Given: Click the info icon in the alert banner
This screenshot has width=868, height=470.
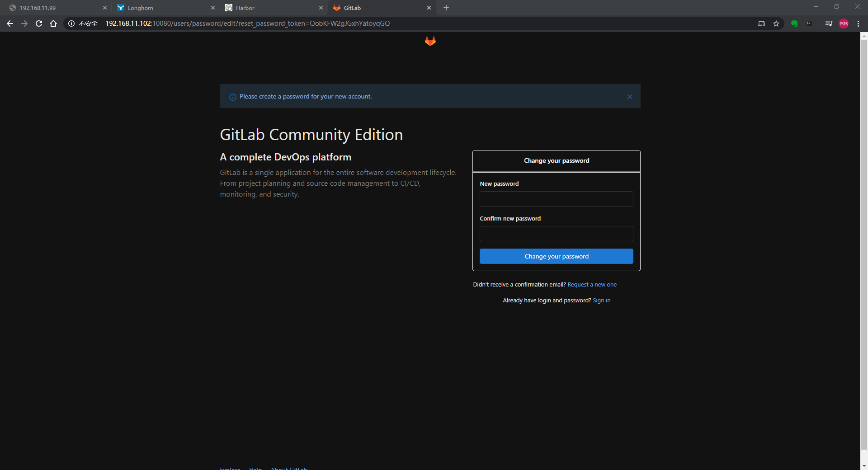Looking at the screenshot, I should coord(233,97).
